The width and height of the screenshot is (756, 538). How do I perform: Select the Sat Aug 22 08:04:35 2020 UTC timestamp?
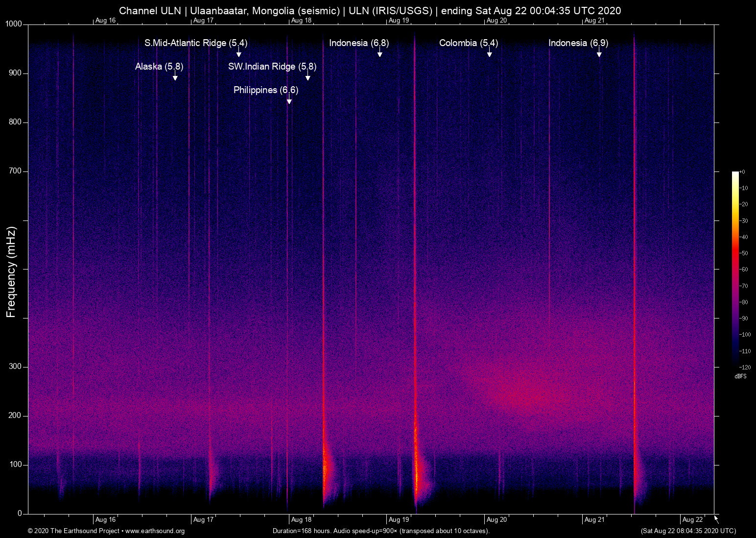tap(688, 531)
